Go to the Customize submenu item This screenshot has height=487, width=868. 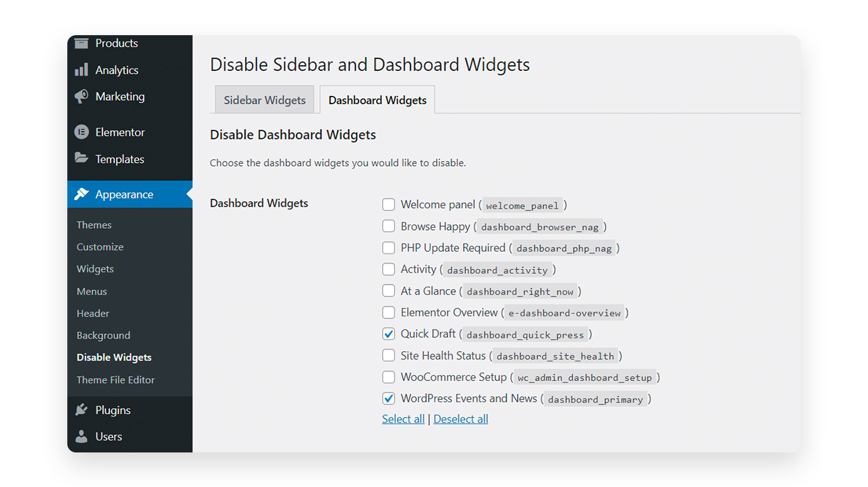100,247
